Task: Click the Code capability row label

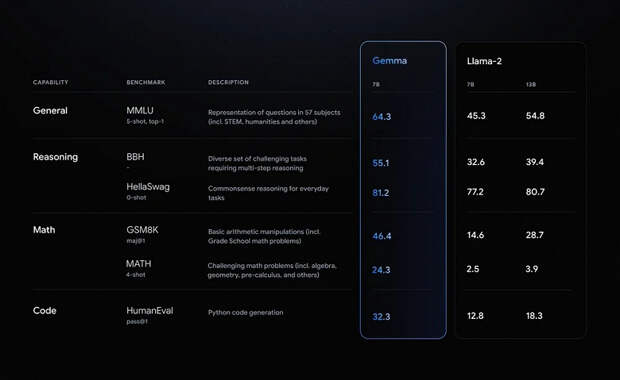Action: tap(44, 310)
